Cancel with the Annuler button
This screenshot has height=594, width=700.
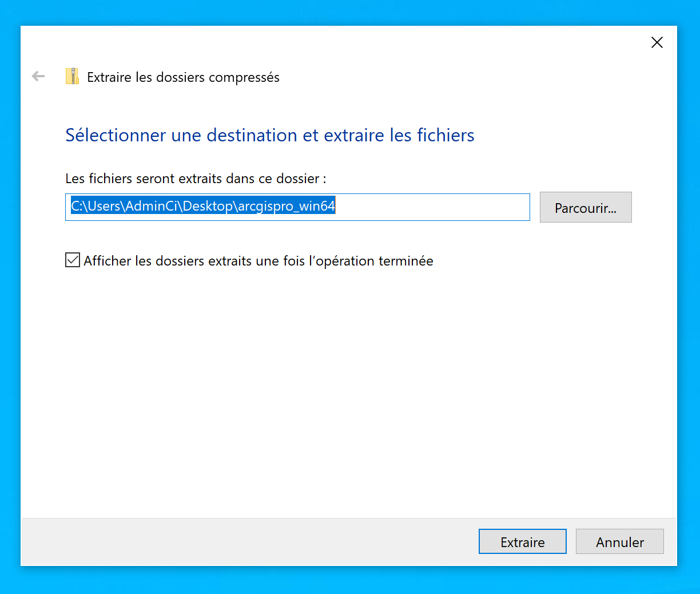(x=619, y=541)
